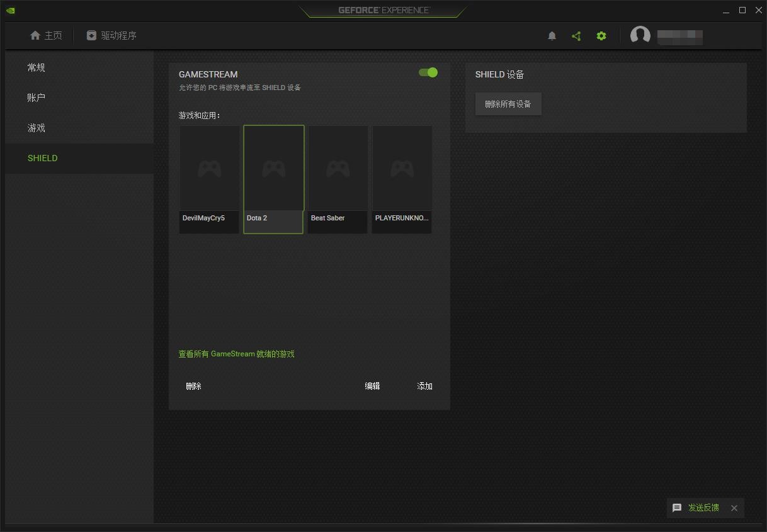767x532 pixels.
Task: Open the 驱动程序 drivers tab
Action: (x=111, y=36)
